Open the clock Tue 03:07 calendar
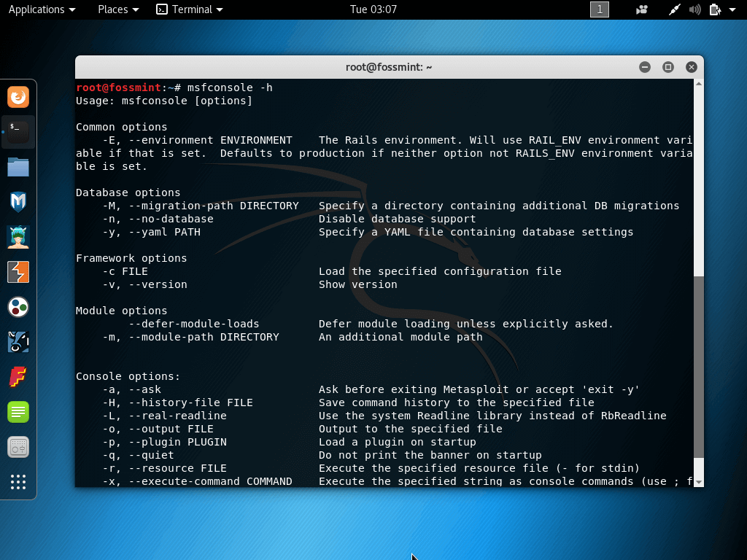747x560 pixels. (373, 9)
